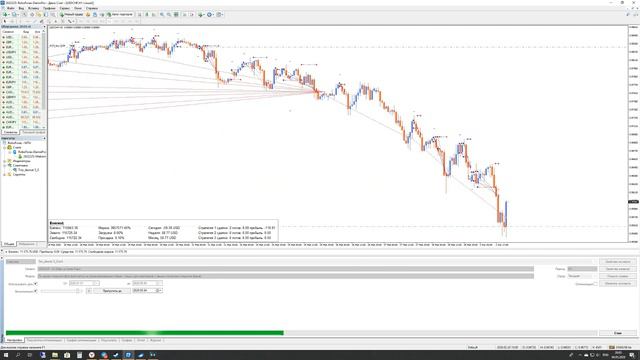The height and width of the screenshot is (360, 640).
Task: Click the open chart button in tester
Action: point(618,276)
